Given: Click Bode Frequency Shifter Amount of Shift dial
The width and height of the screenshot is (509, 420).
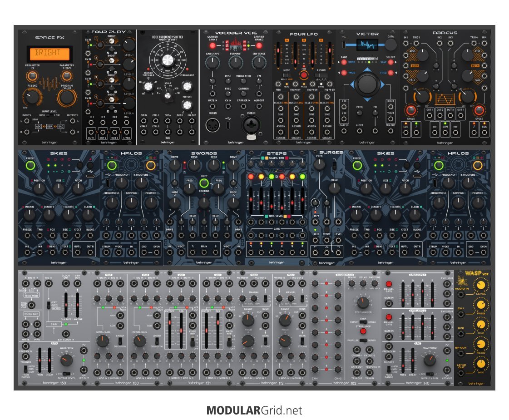Looking at the screenshot, I should (x=168, y=60).
